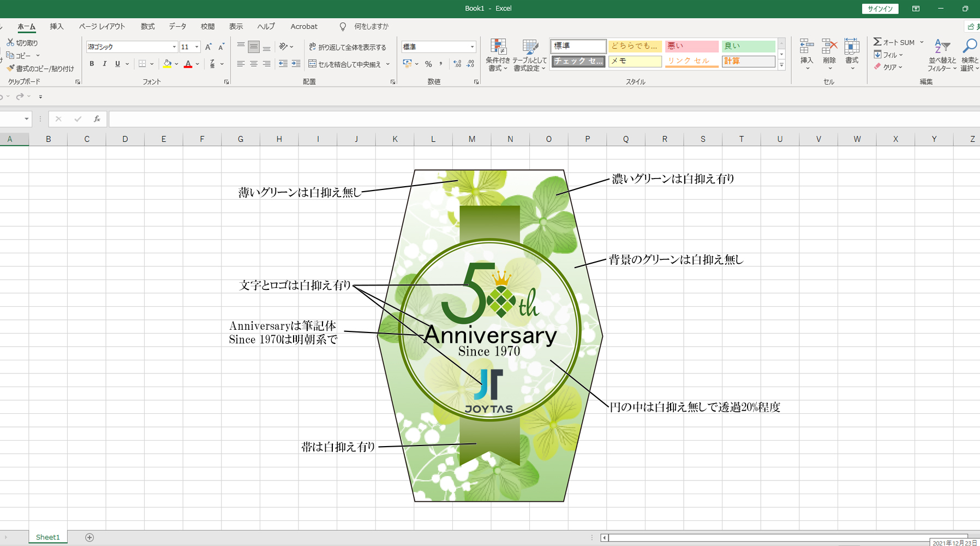Align cell text to the left
The image size is (980, 546).
[x=241, y=64]
